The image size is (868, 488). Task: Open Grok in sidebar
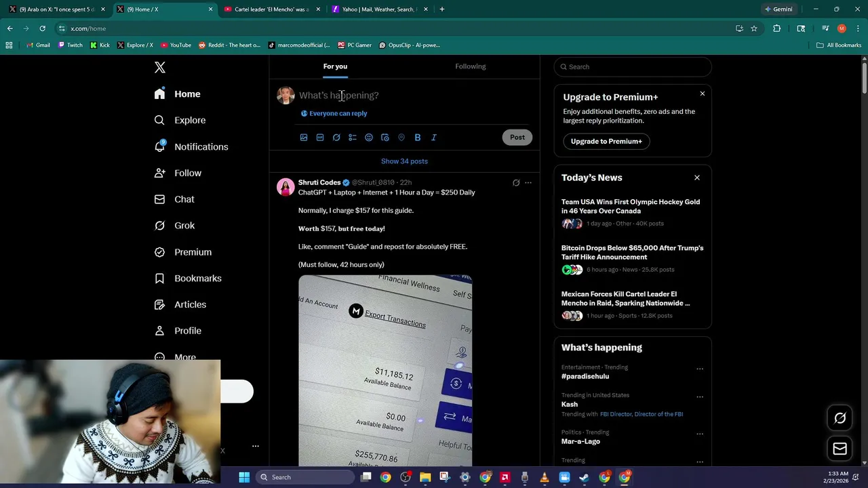pyautogui.click(x=175, y=226)
